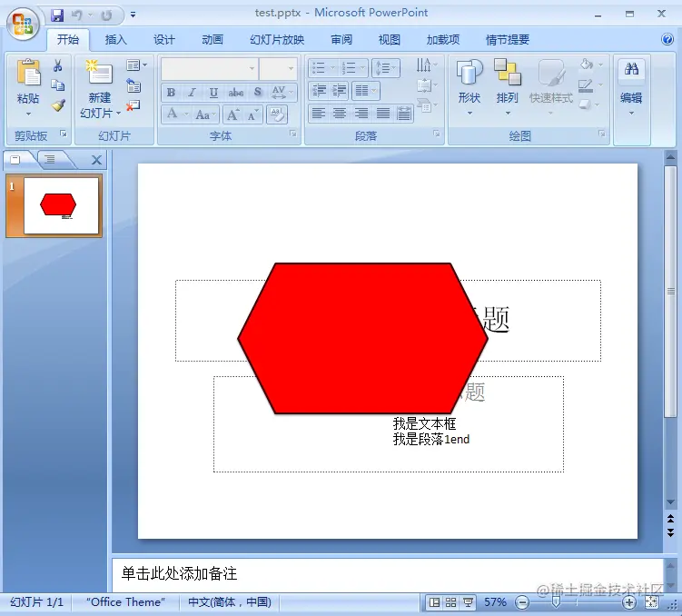
Task: Toggle underline formatting
Action: (213, 93)
